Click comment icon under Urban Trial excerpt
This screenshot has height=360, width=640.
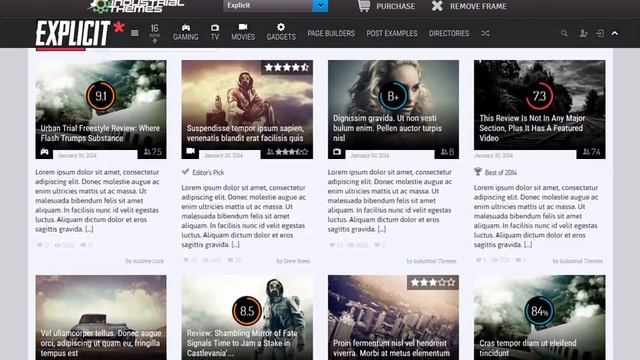(x=83, y=245)
